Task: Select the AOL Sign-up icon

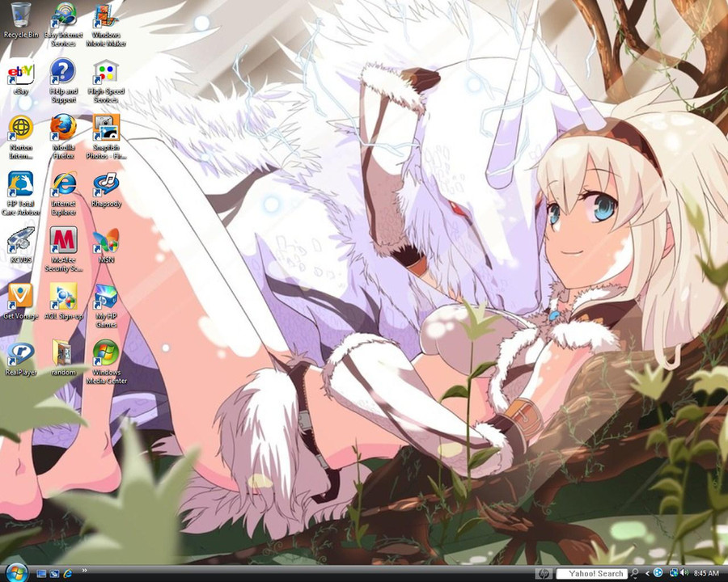Action: (x=64, y=302)
